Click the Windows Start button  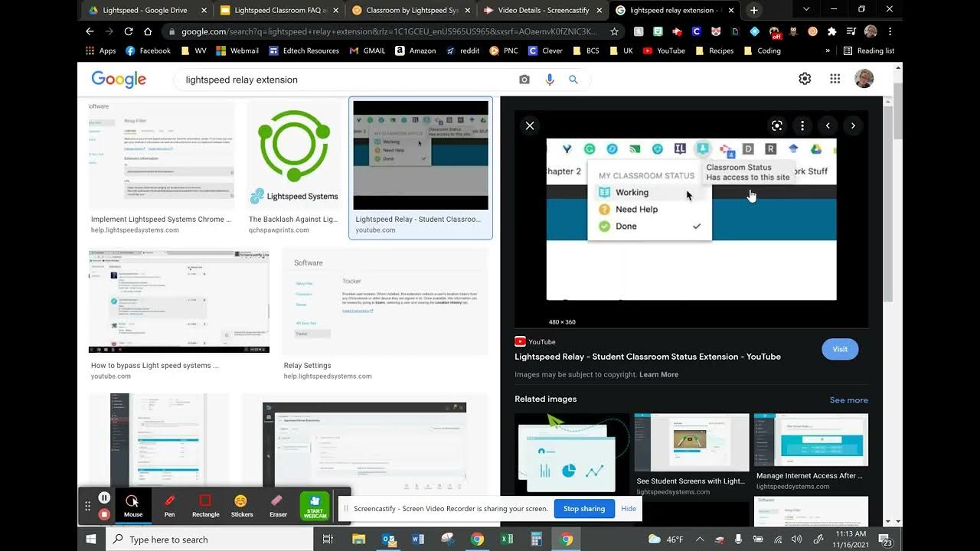pyautogui.click(x=91, y=539)
